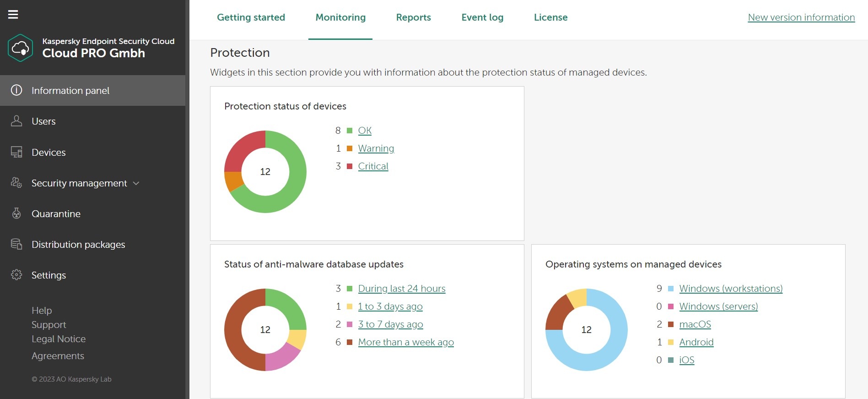The width and height of the screenshot is (868, 399).
Task: Open Windows (workstations) link
Action: coord(731,289)
